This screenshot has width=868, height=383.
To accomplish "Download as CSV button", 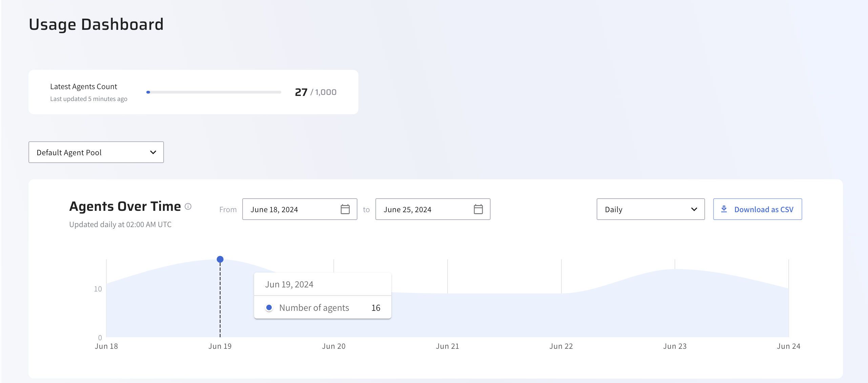I will tap(757, 209).
